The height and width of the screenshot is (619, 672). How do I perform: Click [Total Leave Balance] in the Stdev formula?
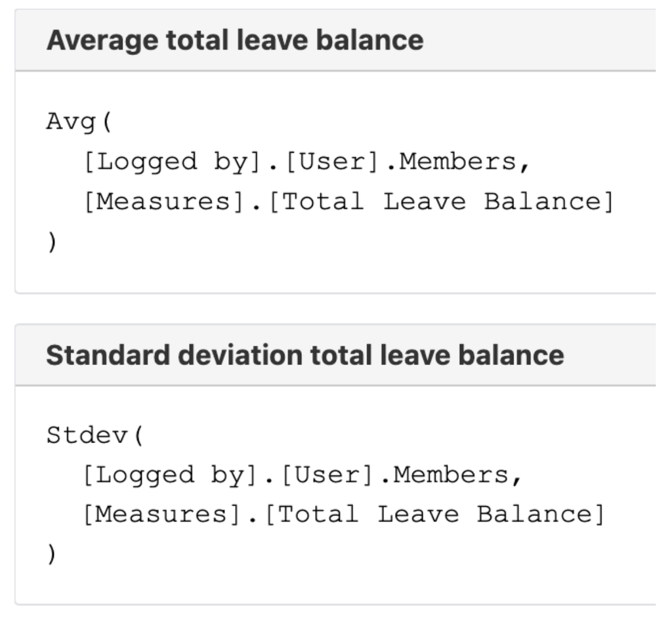(x=435, y=515)
